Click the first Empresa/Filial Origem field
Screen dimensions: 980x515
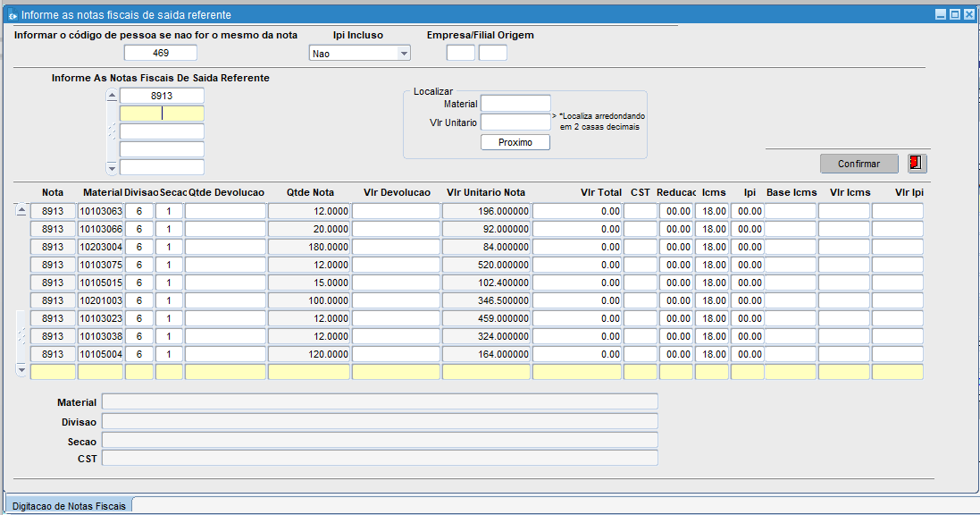click(x=461, y=53)
